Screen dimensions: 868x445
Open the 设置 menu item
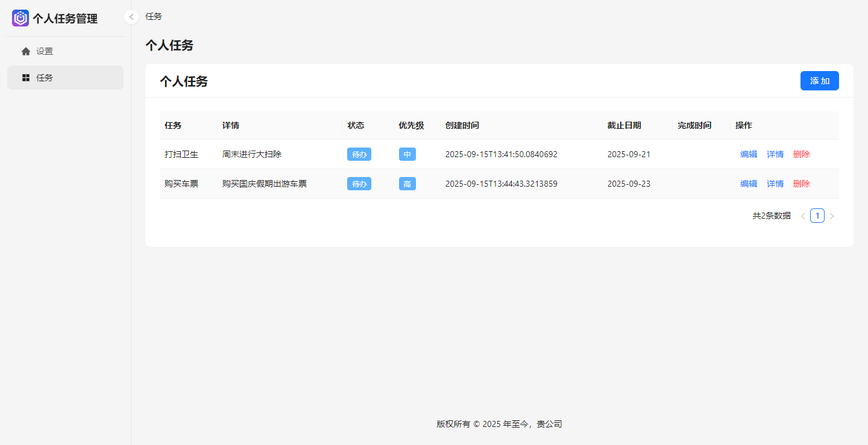tap(45, 51)
